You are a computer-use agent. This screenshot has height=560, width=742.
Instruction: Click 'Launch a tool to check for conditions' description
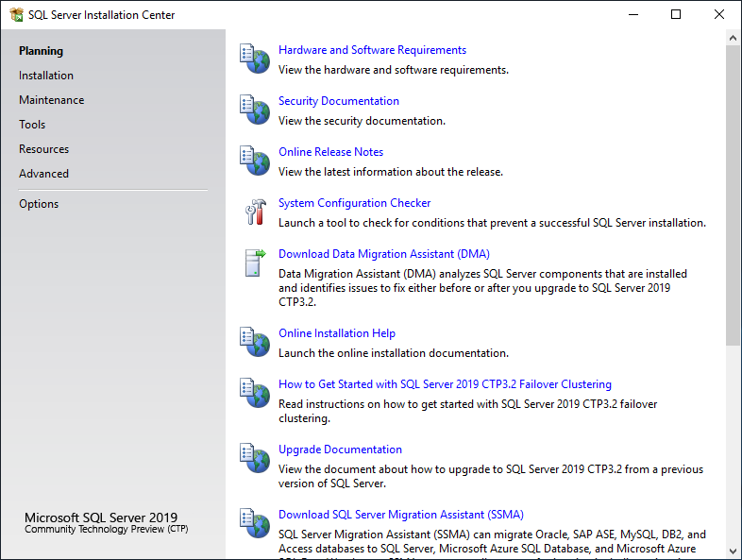[492, 223]
